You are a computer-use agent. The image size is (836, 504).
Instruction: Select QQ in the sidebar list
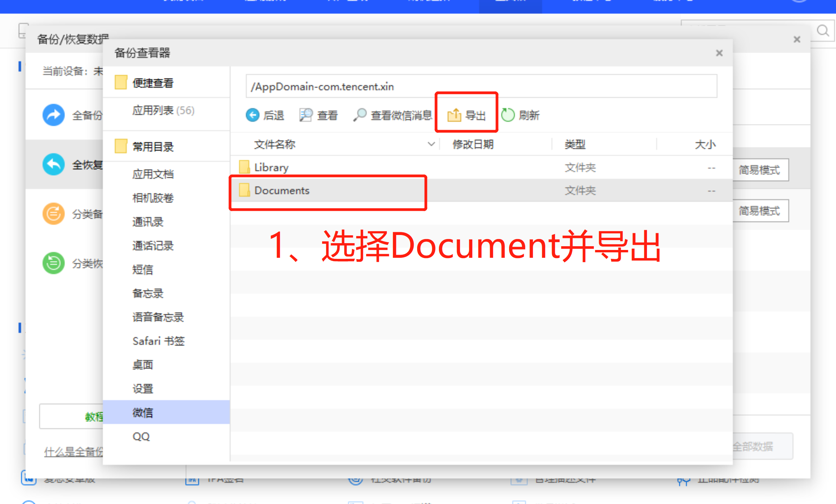tap(141, 437)
